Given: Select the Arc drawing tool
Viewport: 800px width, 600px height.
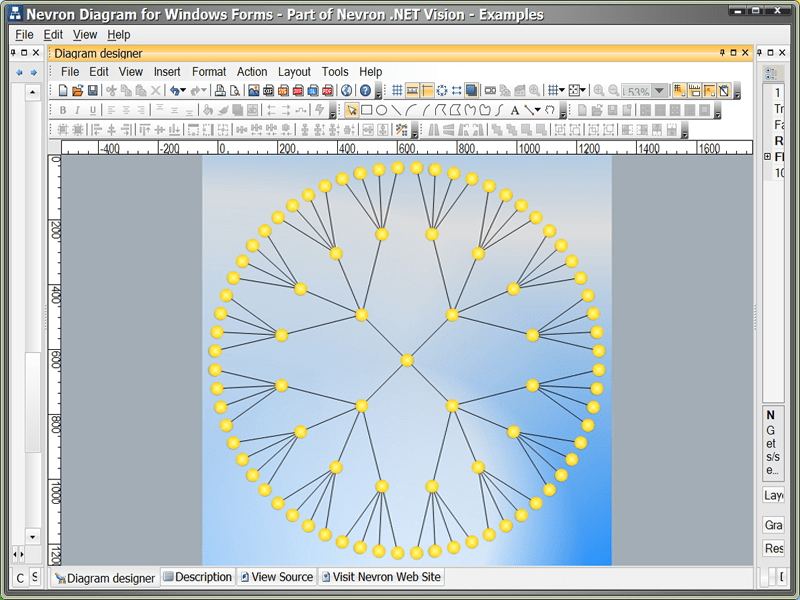Looking at the screenshot, I should click(409, 109).
